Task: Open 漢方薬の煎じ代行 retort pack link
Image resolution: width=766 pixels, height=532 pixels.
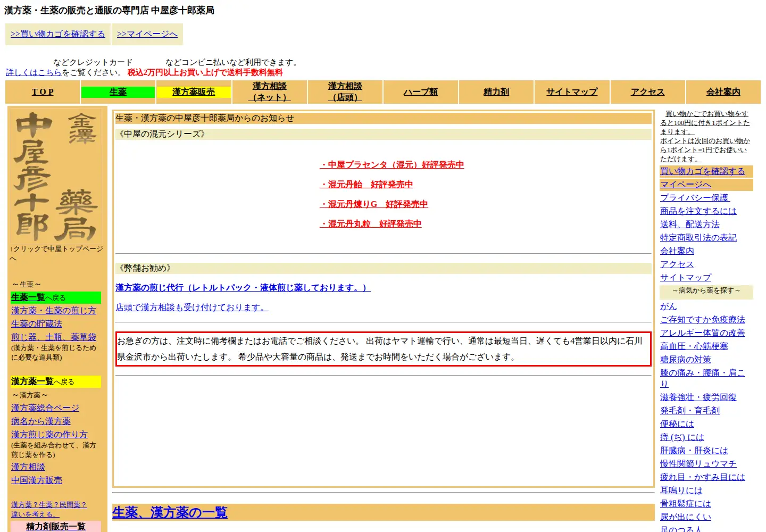Action: [243, 288]
